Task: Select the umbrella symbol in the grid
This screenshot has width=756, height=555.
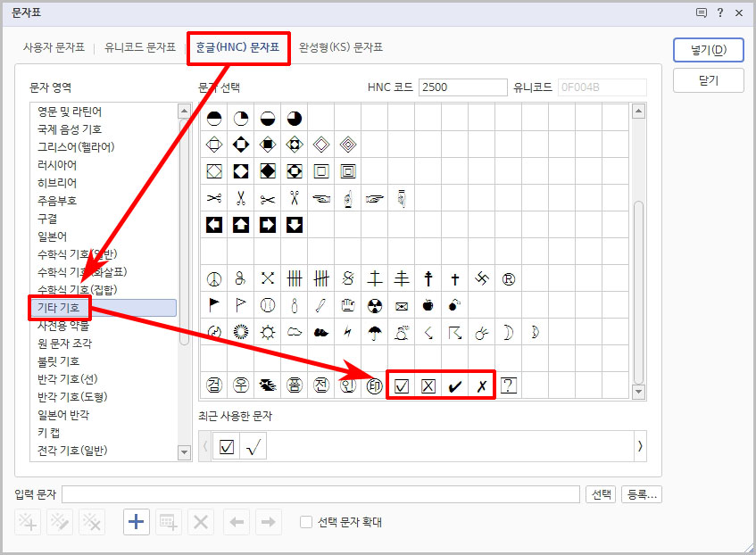Action: (x=374, y=331)
